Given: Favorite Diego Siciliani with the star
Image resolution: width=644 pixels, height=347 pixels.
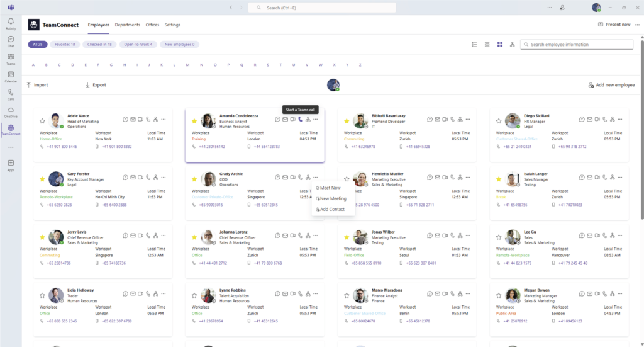Looking at the screenshot, I should 499,121.
